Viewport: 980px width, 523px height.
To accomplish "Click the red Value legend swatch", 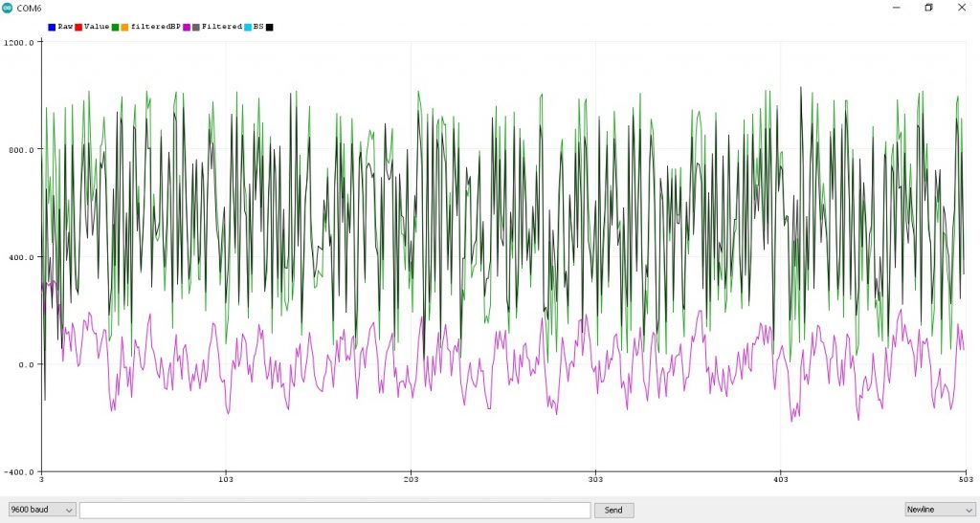I will (78, 27).
